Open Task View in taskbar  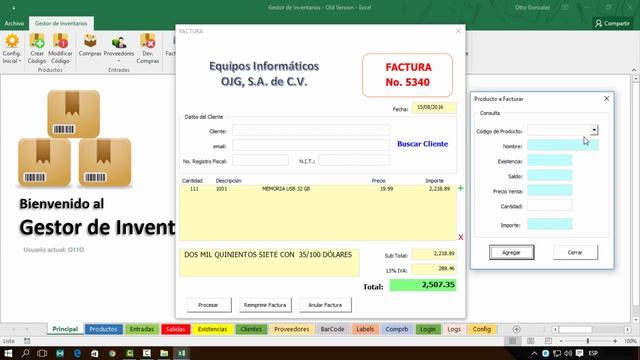click(x=42, y=353)
